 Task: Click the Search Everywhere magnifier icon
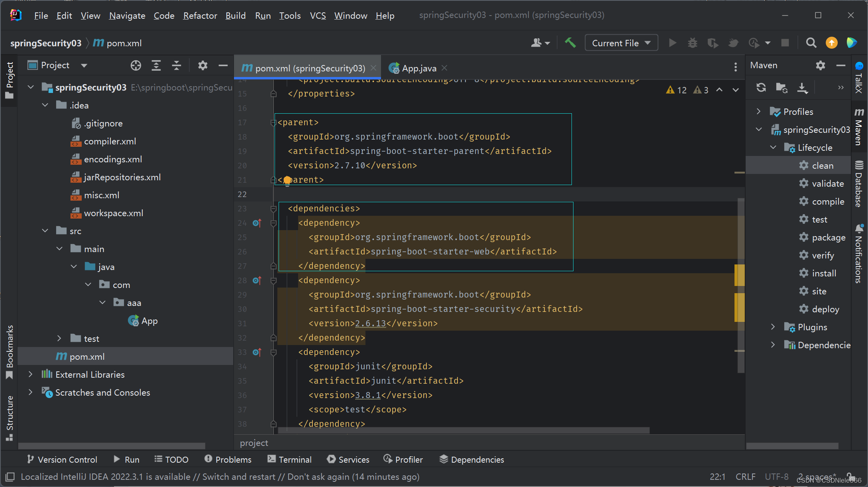(x=811, y=43)
